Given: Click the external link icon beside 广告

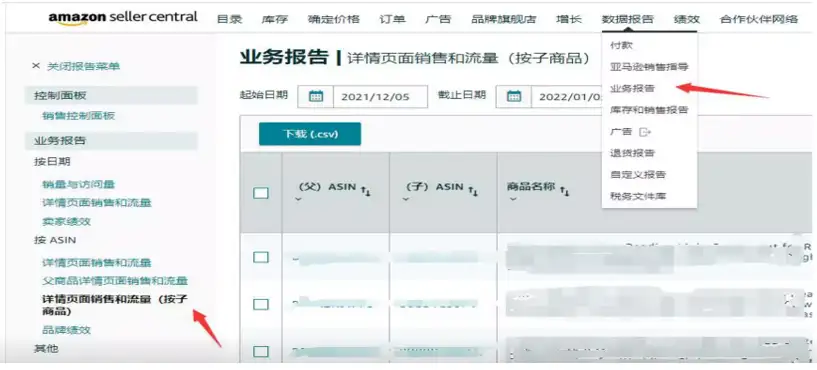Looking at the screenshot, I should pyautogui.click(x=645, y=132).
